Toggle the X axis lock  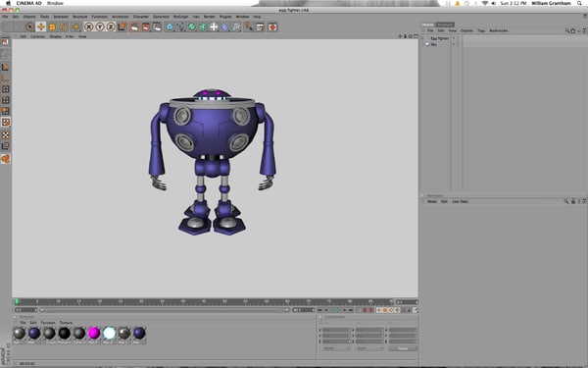tap(88, 26)
